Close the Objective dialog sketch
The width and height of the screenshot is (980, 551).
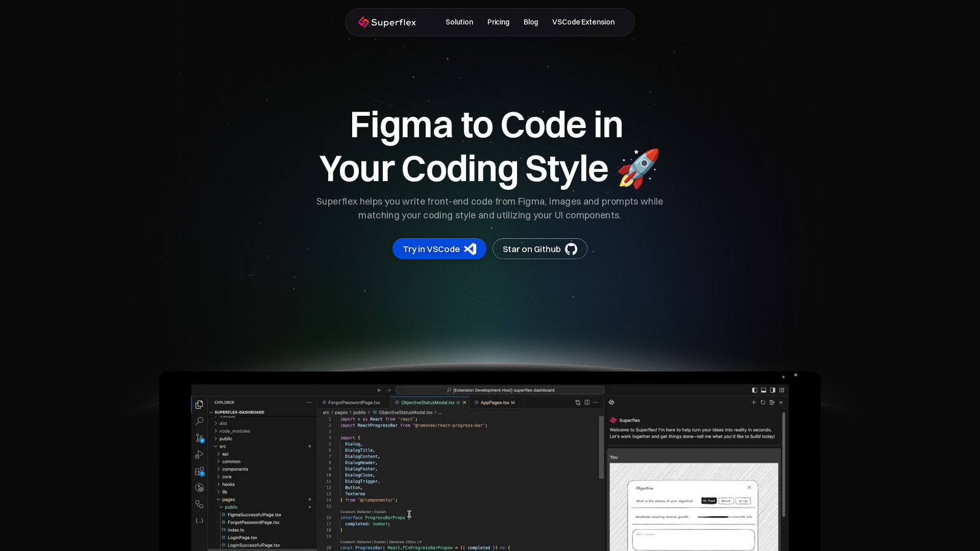[749, 487]
